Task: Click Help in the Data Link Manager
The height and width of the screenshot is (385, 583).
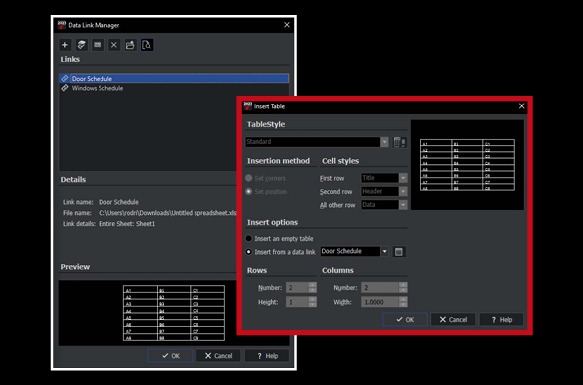Action: coord(267,356)
